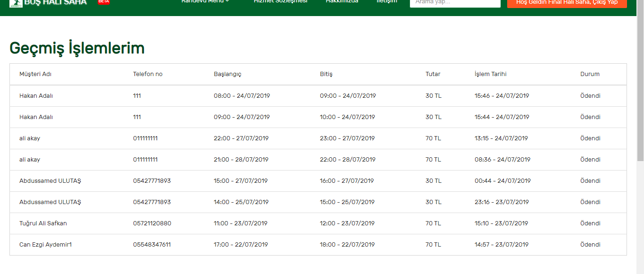The image size is (644, 274).
Task: Click end time 23:00 - 27/07/2019
Action: 347,138
